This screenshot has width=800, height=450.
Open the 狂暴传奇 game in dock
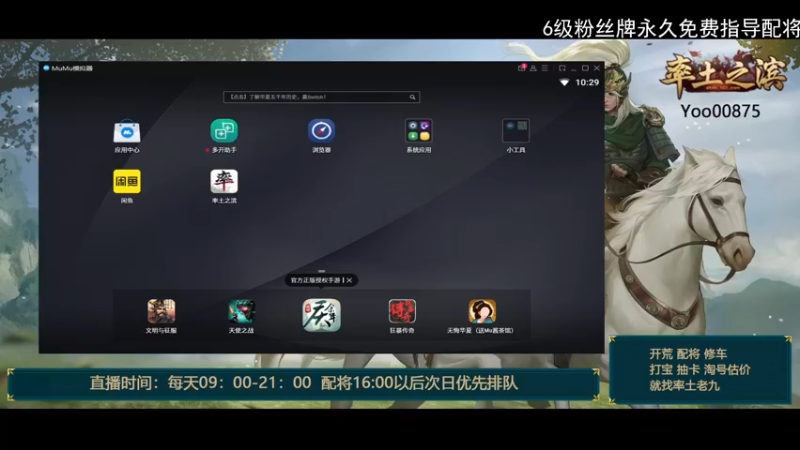(x=402, y=311)
